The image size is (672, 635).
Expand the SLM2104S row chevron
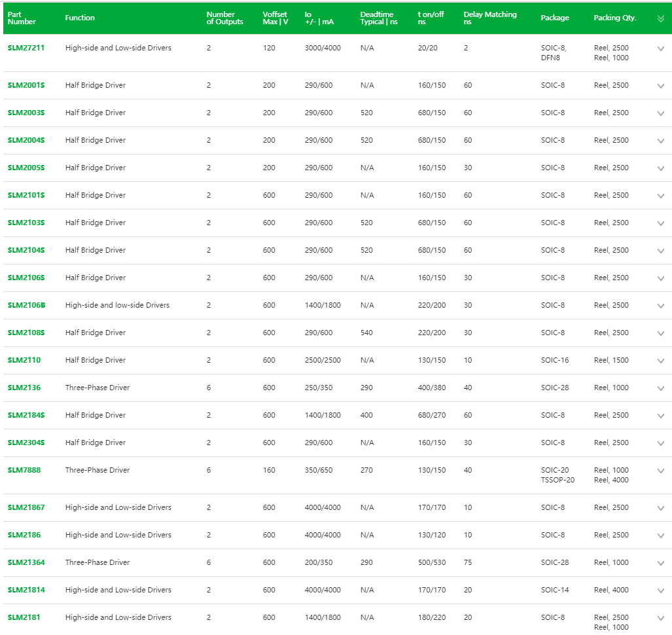pos(660,250)
